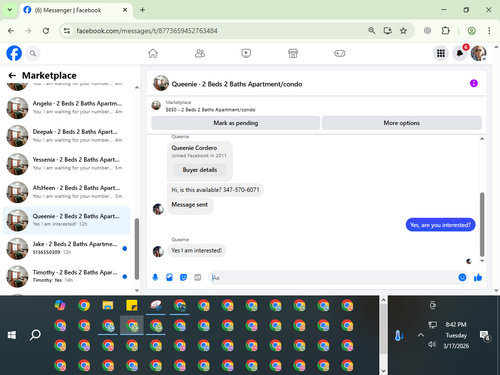Open Angelo's conversation
Screen dimensions: 500x375
coord(67,108)
